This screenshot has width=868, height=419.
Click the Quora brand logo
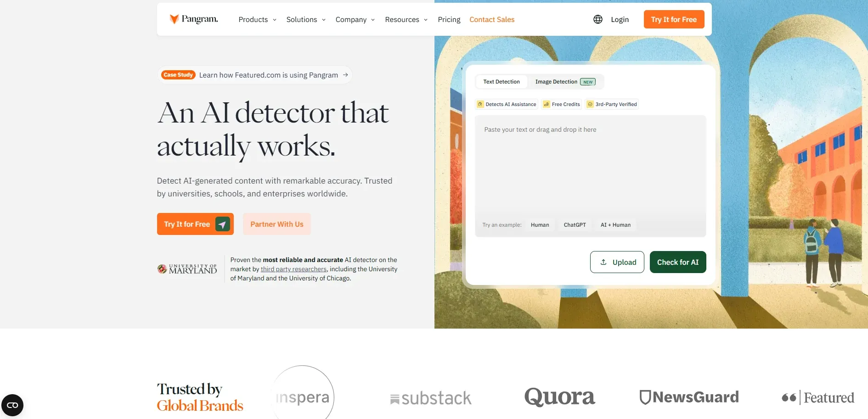click(559, 397)
